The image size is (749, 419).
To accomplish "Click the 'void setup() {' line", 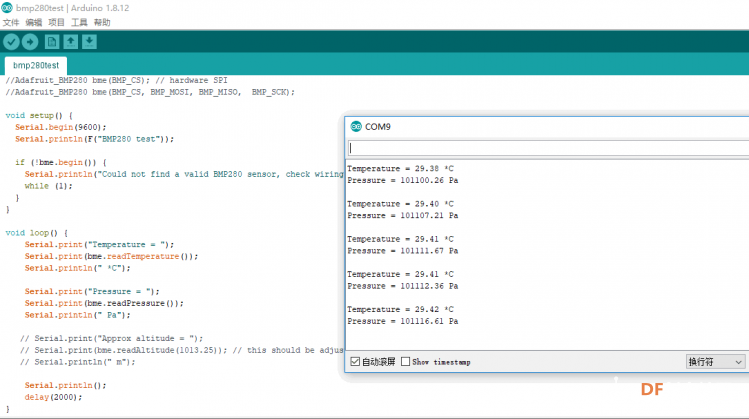I will pos(39,116).
